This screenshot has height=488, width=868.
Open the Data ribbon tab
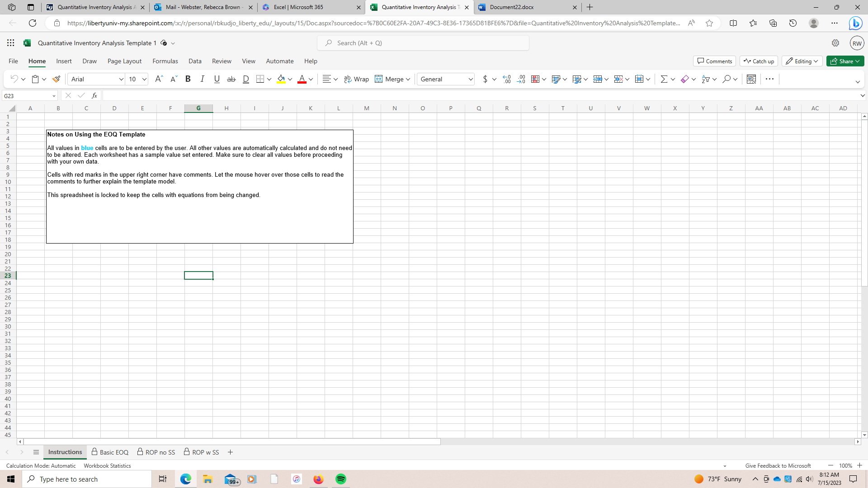[x=195, y=61]
